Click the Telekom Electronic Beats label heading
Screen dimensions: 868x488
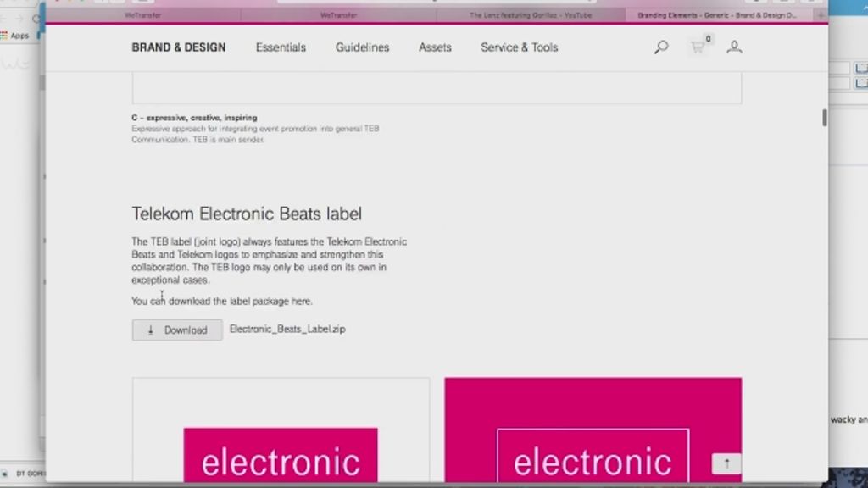point(247,214)
